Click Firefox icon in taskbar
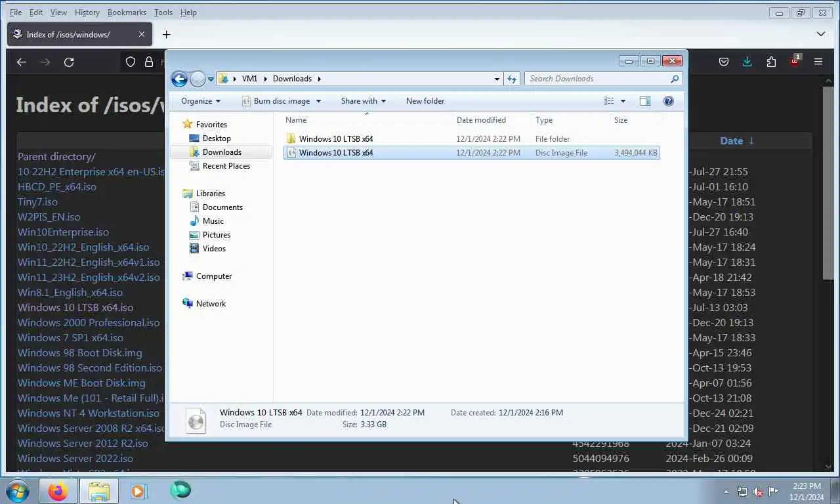This screenshot has height=504, width=840. 58,491
